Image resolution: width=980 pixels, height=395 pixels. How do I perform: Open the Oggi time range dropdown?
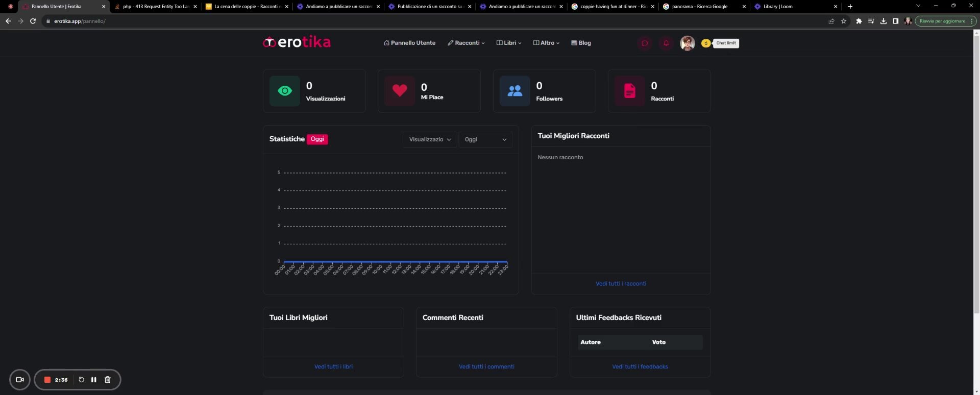[485, 139]
